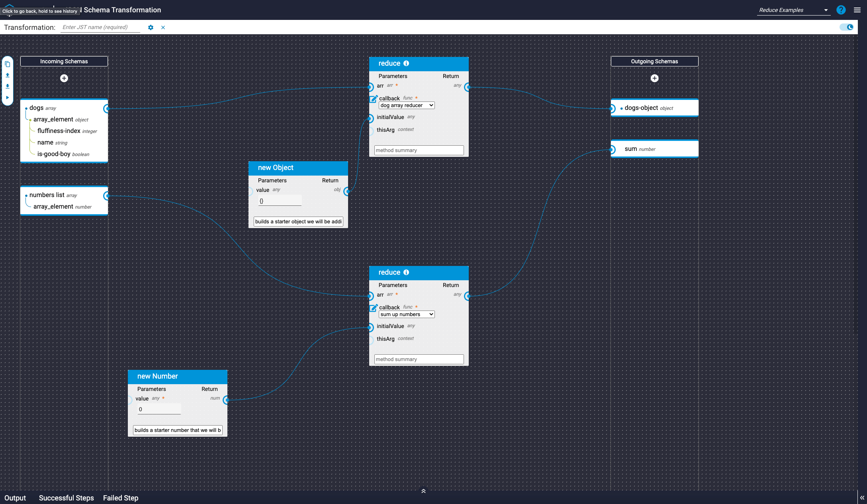Click the blue help question mark icon
This screenshot has height=504, width=867.
[x=841, y=10]
